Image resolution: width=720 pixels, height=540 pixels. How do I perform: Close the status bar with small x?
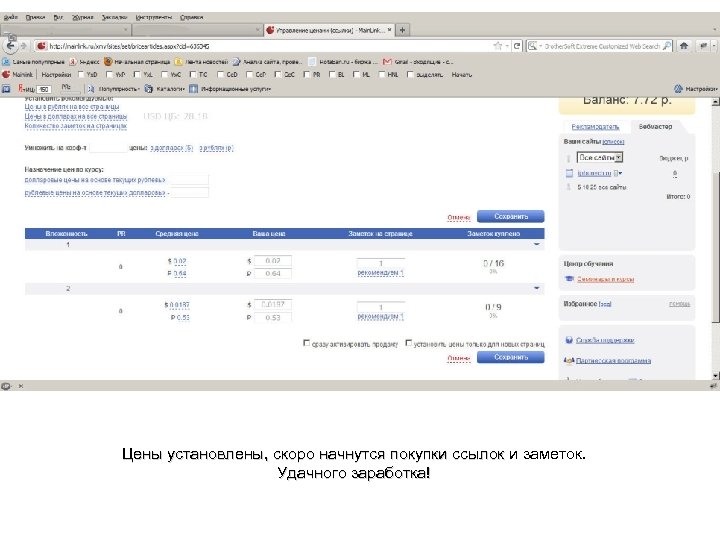[x=21, y=386]
